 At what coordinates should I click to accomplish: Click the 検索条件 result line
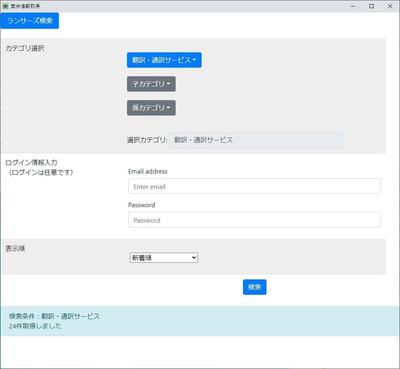point(54,316)
